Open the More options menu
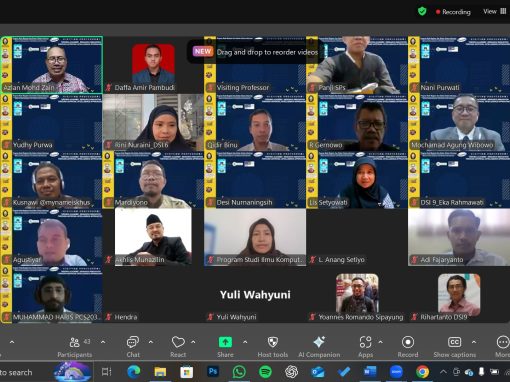The height and width of the screenshot is (382, 510). (503, 347)
